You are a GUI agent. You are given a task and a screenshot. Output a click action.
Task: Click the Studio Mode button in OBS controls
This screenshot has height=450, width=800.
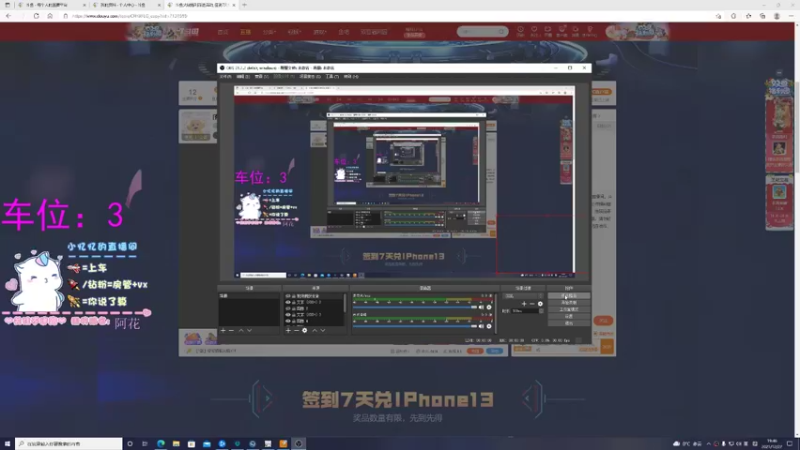569,310
